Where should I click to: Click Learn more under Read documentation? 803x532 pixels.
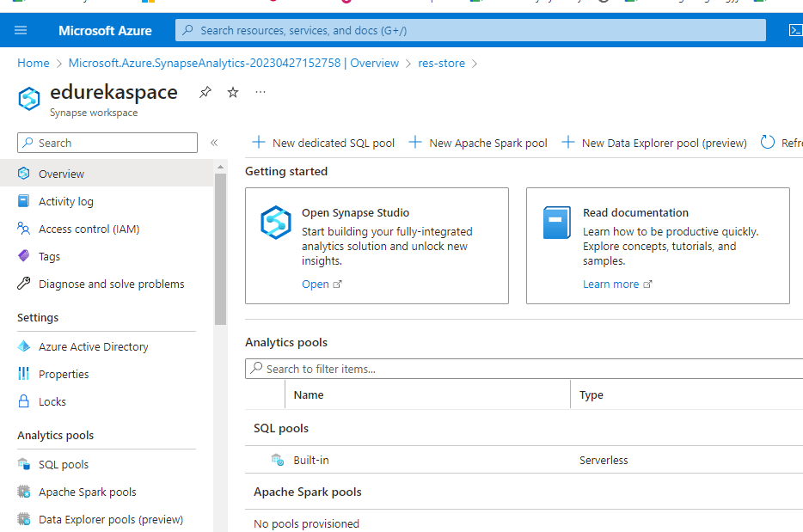coord(611,284)
